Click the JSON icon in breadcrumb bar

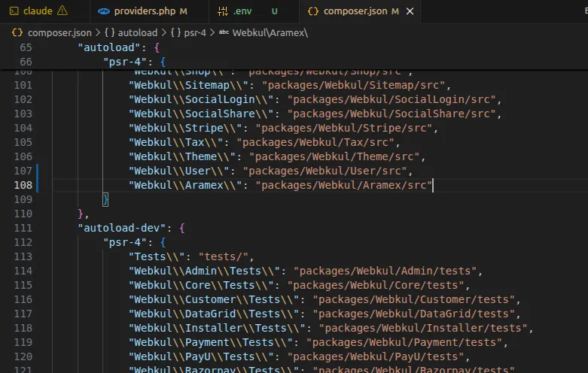(x=17, y=32)
